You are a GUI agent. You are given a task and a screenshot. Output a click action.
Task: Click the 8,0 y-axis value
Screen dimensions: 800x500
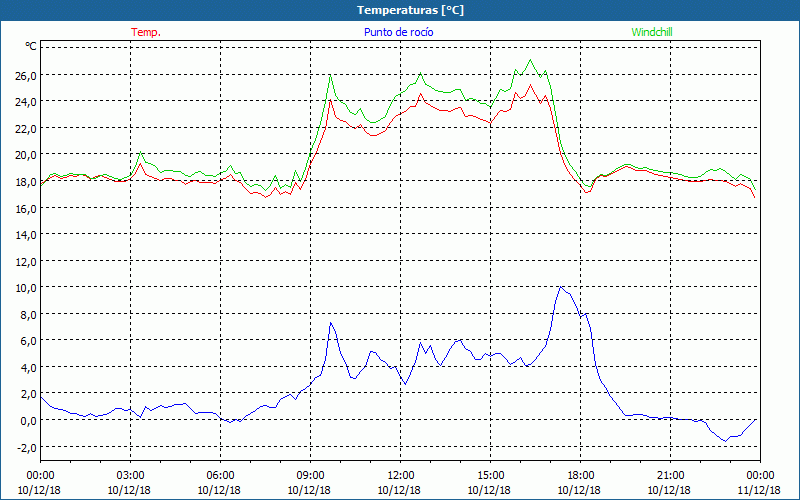click(28, 314)
